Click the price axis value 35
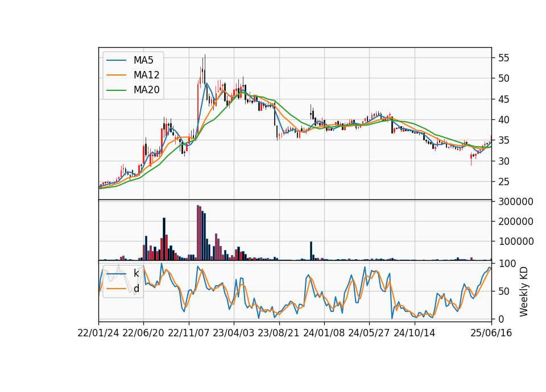Image resolution: width=546 pixels, height=392 pixels. pyautogui.click(x=503, y=140)
